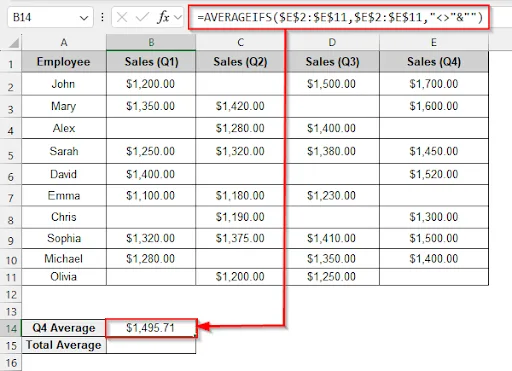Select row 12 header
The height and width of the screenshot is (371, 512).
[11, 295]
